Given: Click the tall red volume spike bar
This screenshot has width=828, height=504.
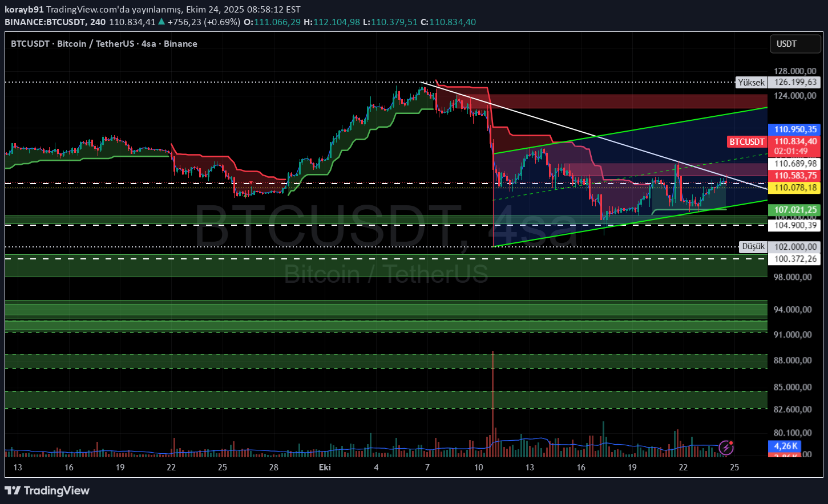Looking at the screenshot, I should tap(492, 399).
